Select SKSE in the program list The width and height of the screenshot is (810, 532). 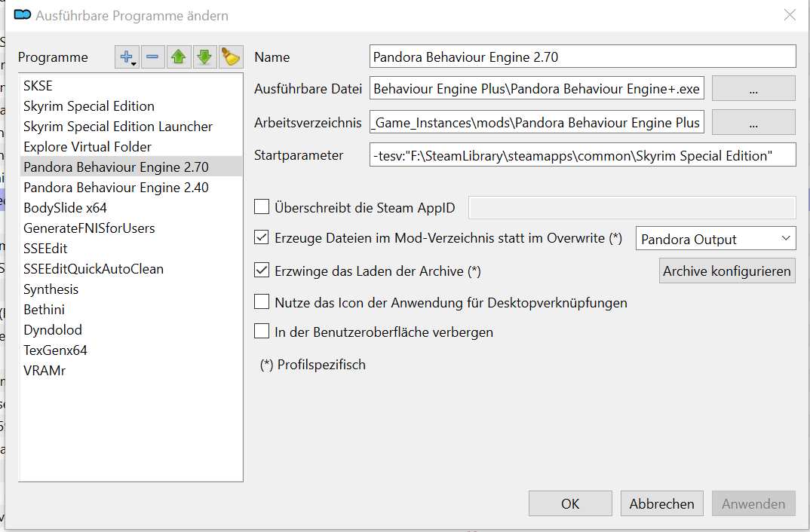pyautogui.click(x=130, y=86)
